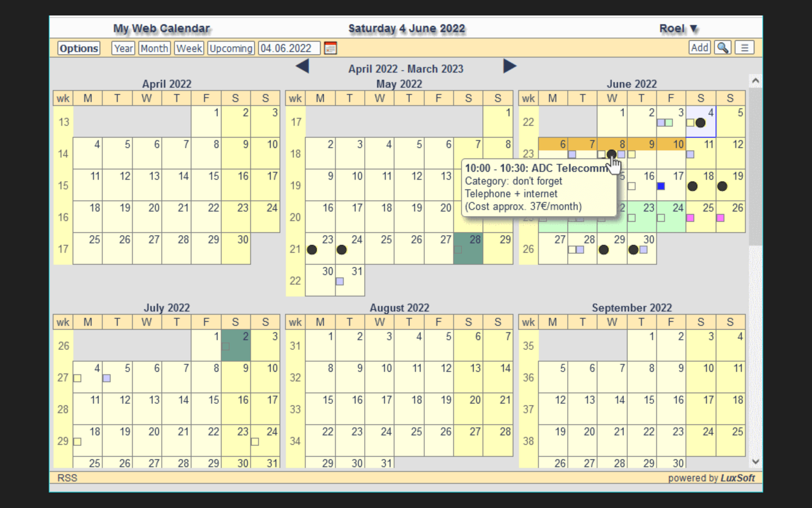Screen dimensions: 812x508
Task: Click the empty square event on July 4
Action: [78, 378]
